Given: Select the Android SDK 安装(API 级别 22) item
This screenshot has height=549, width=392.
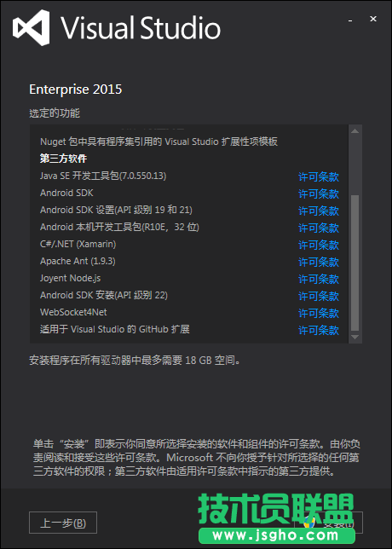Looking at the screenshot, I should (x=104, y=295).
